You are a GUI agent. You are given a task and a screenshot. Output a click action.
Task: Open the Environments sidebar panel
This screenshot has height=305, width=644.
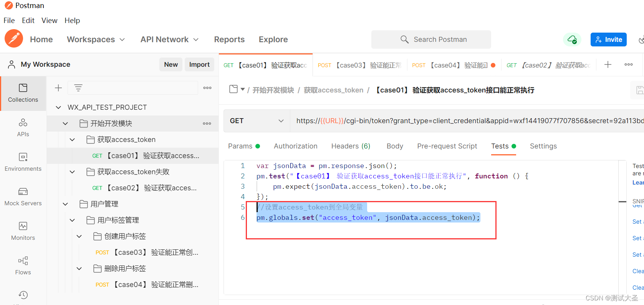click(x=23, y=162)
